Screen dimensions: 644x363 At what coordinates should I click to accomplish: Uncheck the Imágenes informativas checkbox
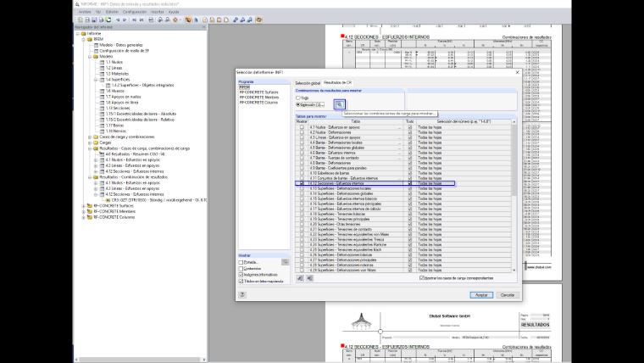point(241,275)
